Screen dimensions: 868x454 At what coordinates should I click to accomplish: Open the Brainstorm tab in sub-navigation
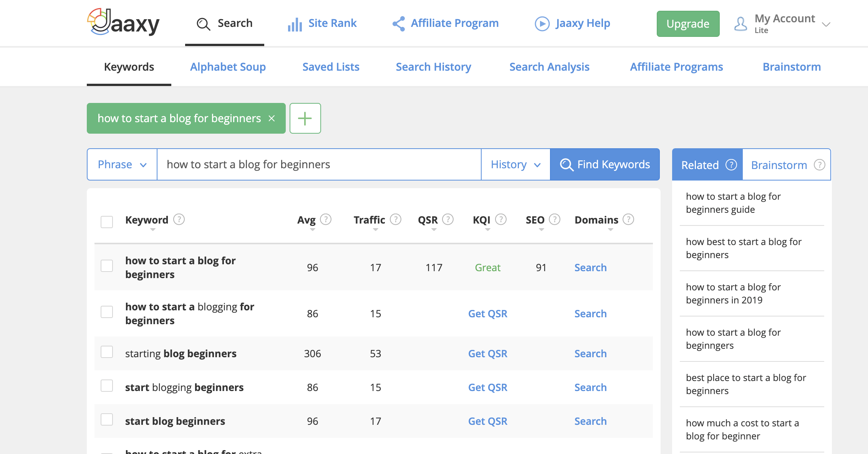click(792, 67)
